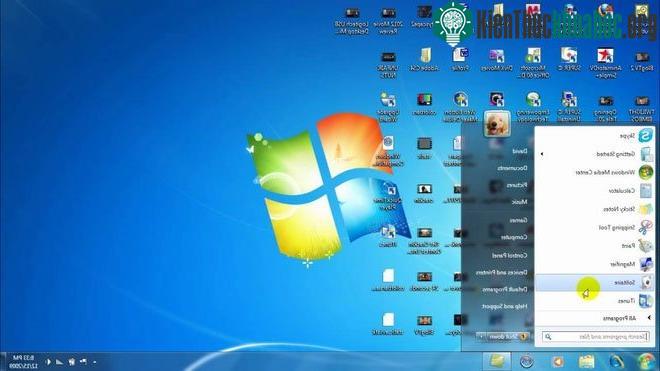Click the Windows Start orb on the taskbar

pos(646,362)
